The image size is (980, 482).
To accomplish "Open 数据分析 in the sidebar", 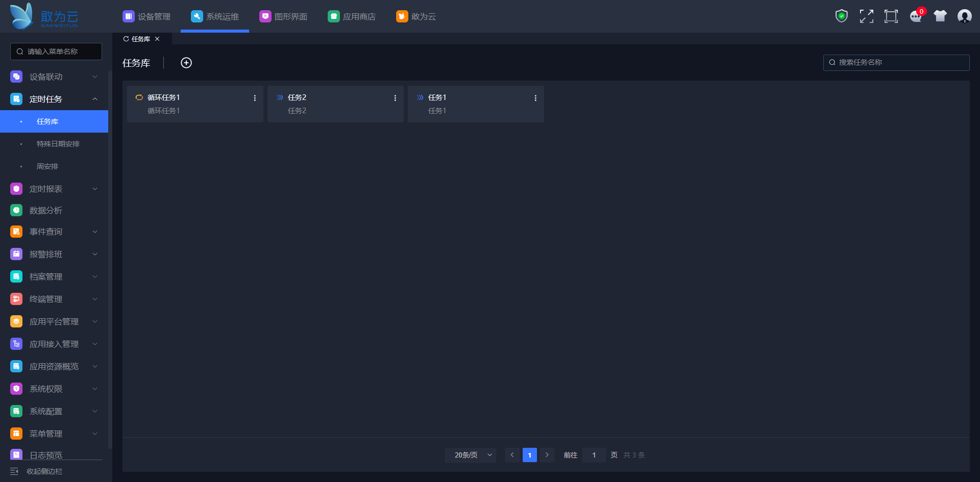I will coord(54,210).
